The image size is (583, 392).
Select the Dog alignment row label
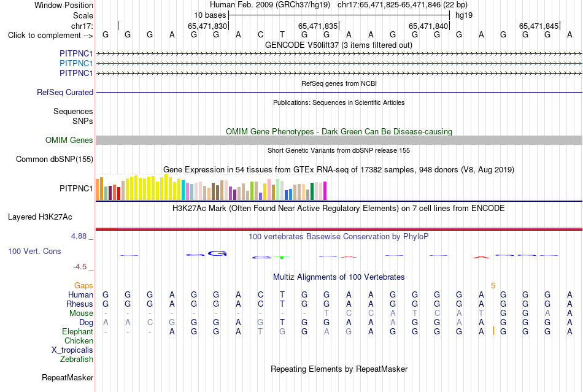[86, 323]
